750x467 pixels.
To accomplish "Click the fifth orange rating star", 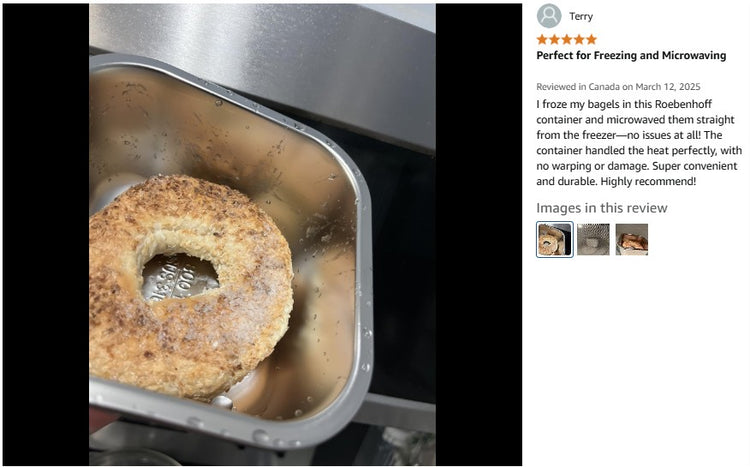I will [x=591, y=39].
